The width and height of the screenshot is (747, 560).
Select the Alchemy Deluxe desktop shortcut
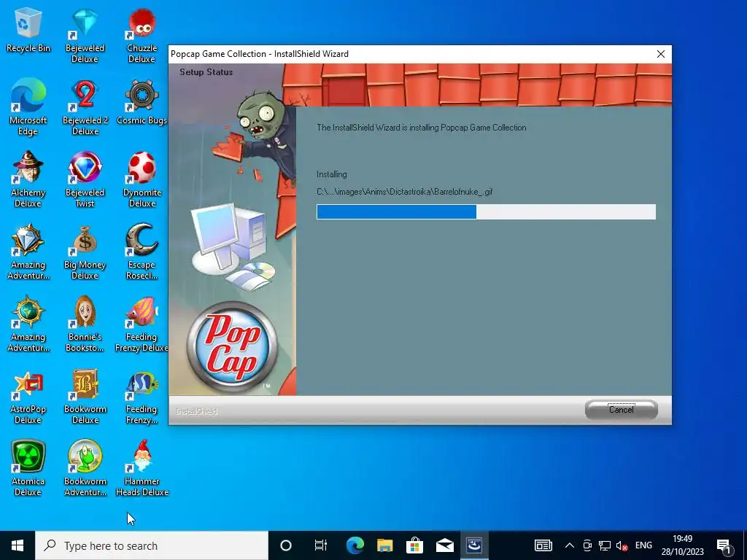click(28, 180)
